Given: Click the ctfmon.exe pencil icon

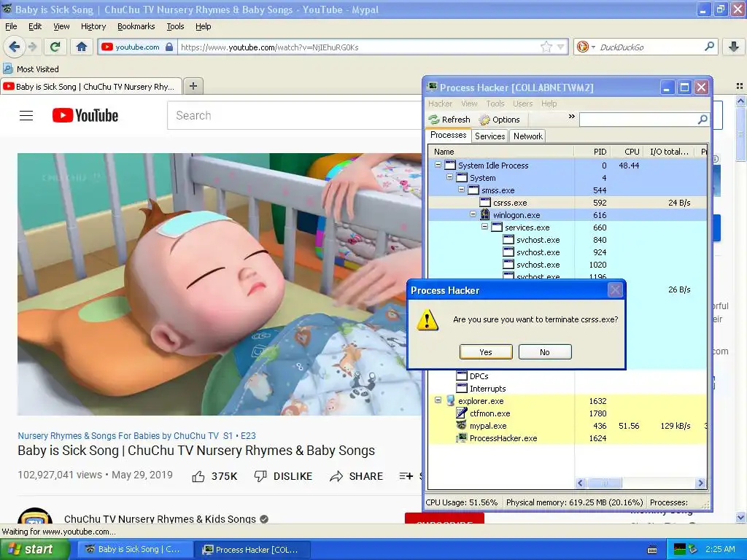Looking at the screenshot, I should 462,413.
